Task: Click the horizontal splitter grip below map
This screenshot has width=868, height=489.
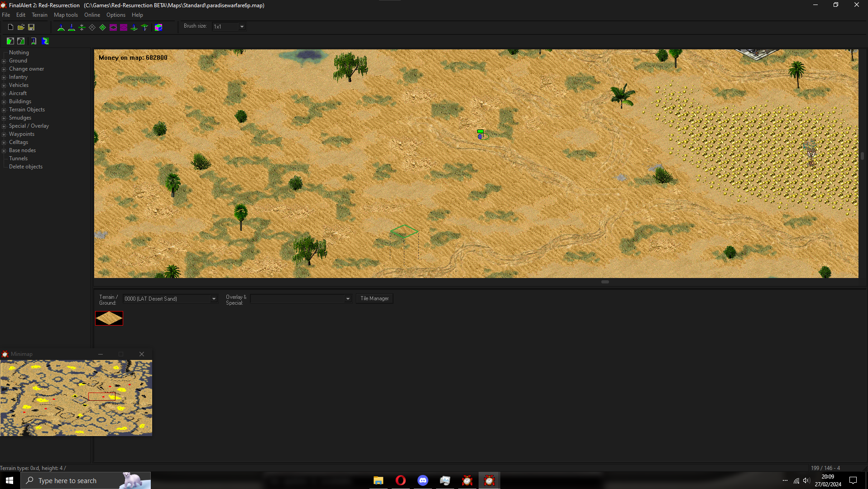Action: tap(605, 282)
